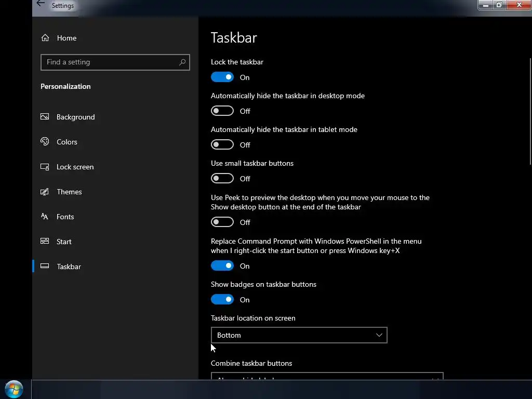Screen dimensions: 532x399
Task: Expand Combine taskbar buttons dropdown
Action: (x=327, y=376)
